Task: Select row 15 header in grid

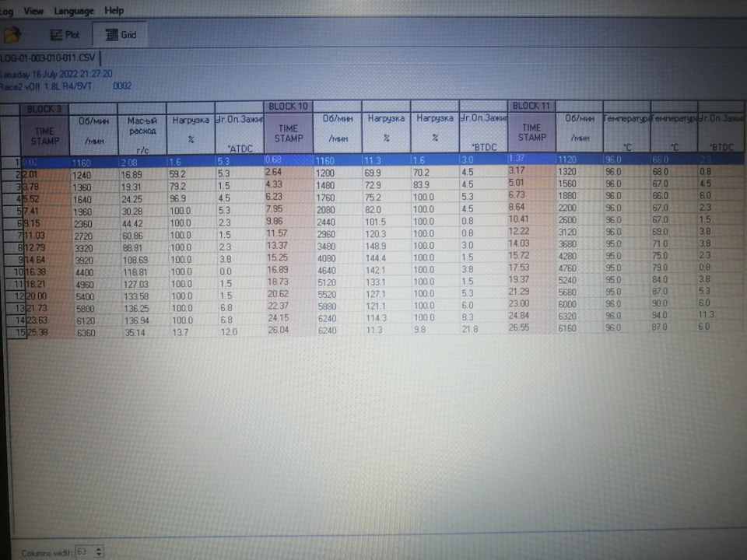Action: click(13, 332)
